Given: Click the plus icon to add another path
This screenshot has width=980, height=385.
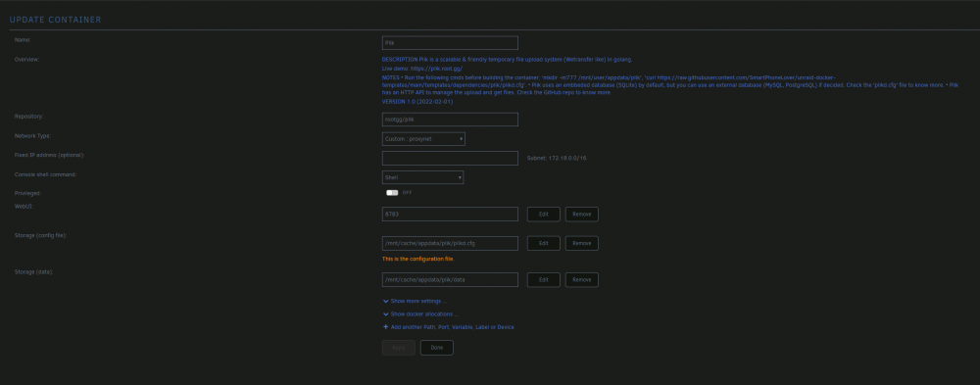Looking at the screenshot, I should coord(385,327).
